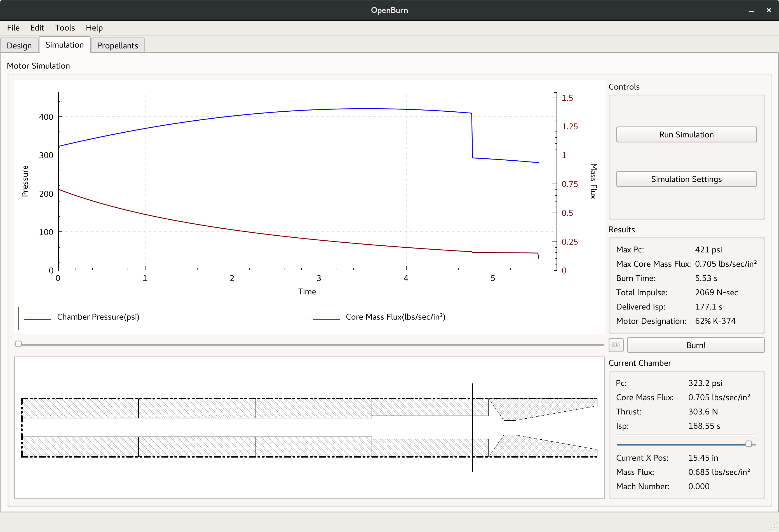Click the Current X Pos value 15.45 in
The height and width of the screenshot is (532, 779).
pos(703,458)
